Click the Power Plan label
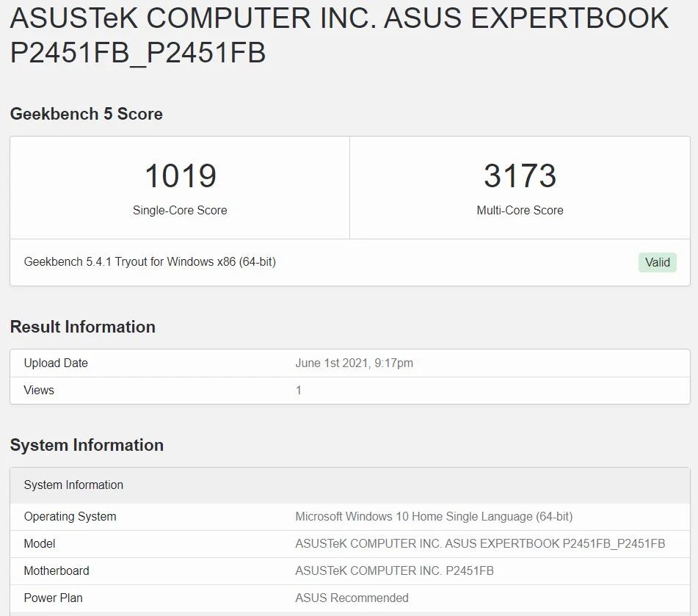698x616 pixels. pos(53,598)
